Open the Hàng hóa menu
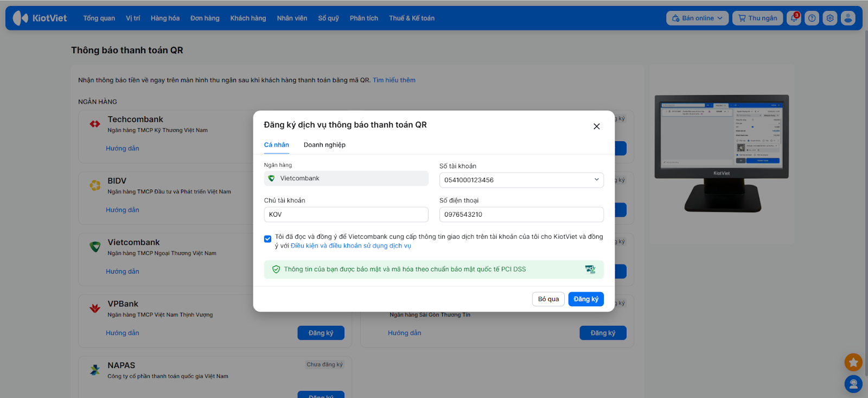This screenshot has width=868, height=398. [x=165, y=18]
